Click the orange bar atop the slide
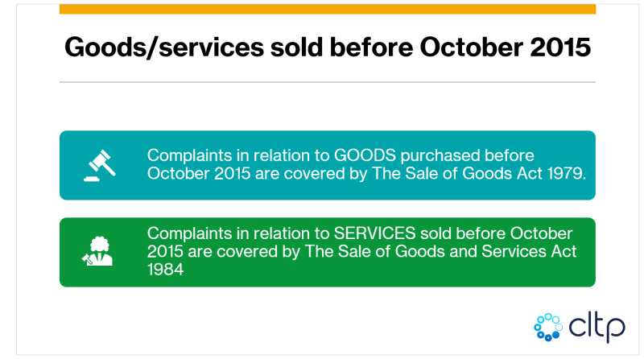The width and height of the screenshot is (644, 359). [x=328, y=9]
